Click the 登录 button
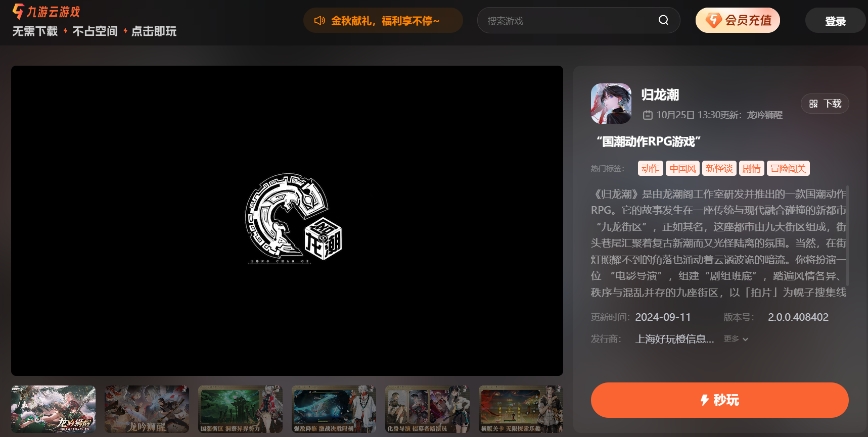The image size is (868, 437). coord(835,21)
